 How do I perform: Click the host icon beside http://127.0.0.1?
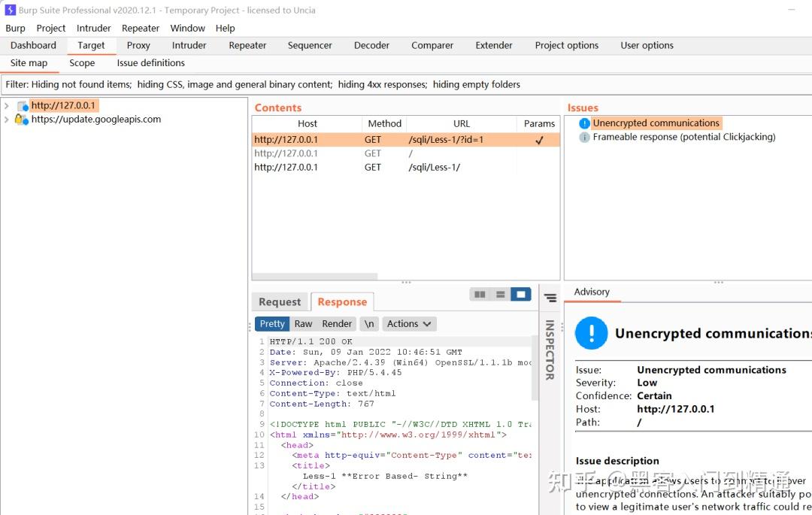(23, 106)
